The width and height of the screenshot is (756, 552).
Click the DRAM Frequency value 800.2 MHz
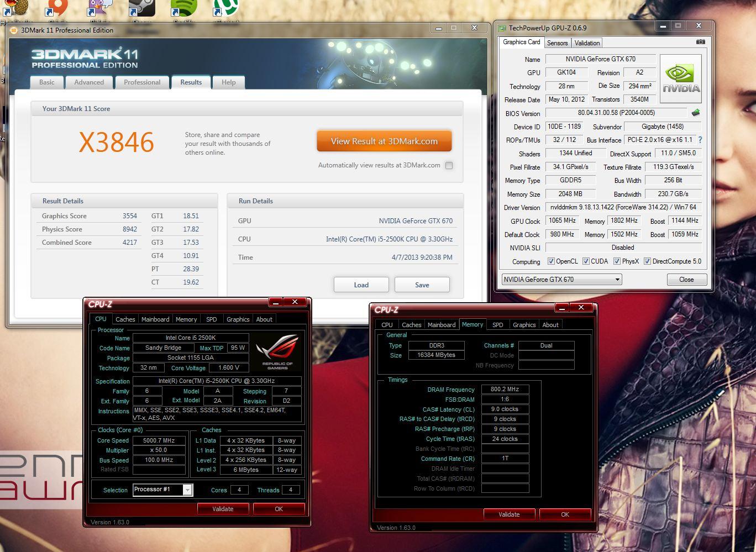click(505, 389)
